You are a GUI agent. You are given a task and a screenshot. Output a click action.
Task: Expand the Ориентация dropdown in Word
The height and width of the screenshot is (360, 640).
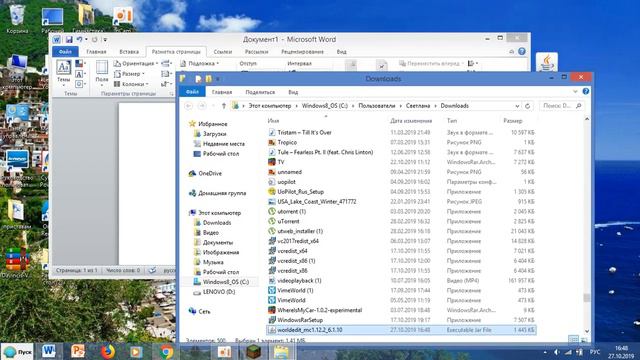click(136, 64)
